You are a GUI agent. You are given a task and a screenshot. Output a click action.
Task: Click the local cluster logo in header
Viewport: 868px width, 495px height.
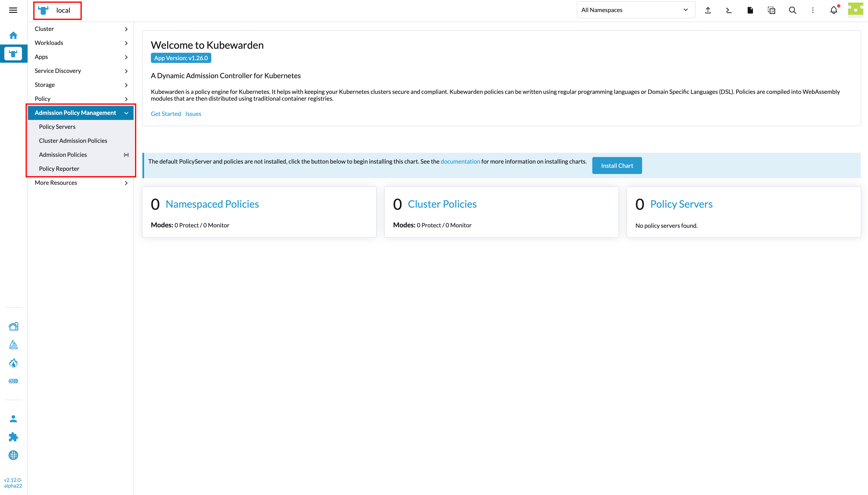pos(43,10)
